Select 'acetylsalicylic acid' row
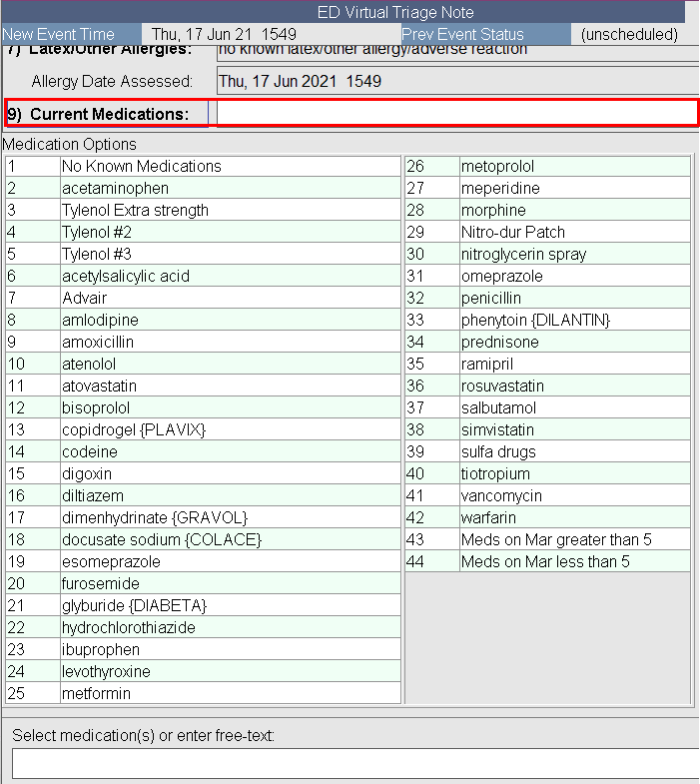 coord(203,276)
